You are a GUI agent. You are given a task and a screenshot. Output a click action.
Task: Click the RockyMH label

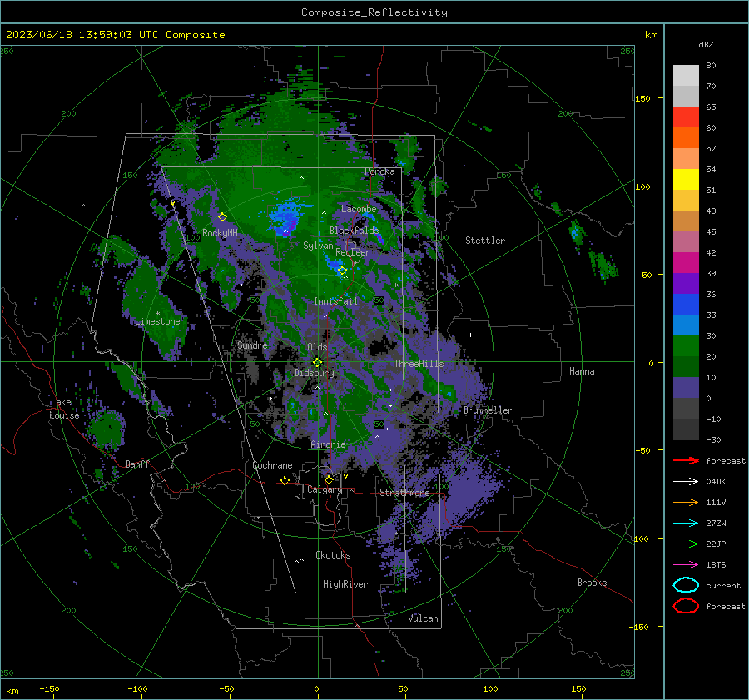(x=220, y=233)
